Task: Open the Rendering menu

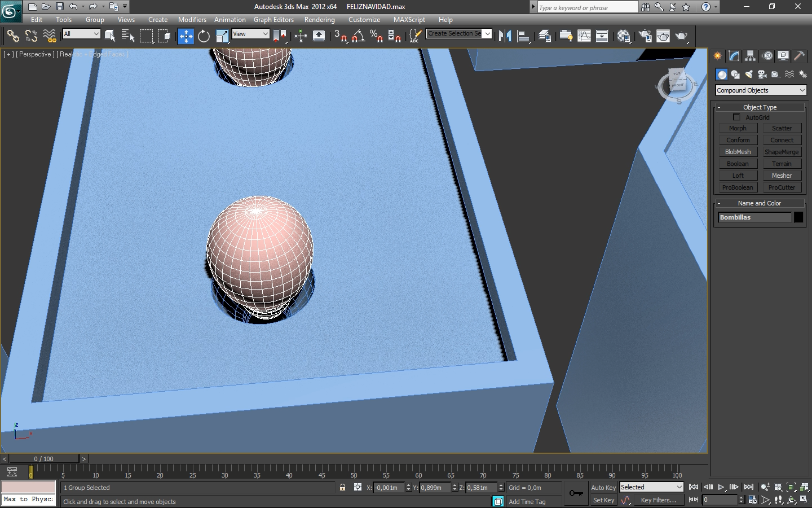Action: [x=320, y=20]
